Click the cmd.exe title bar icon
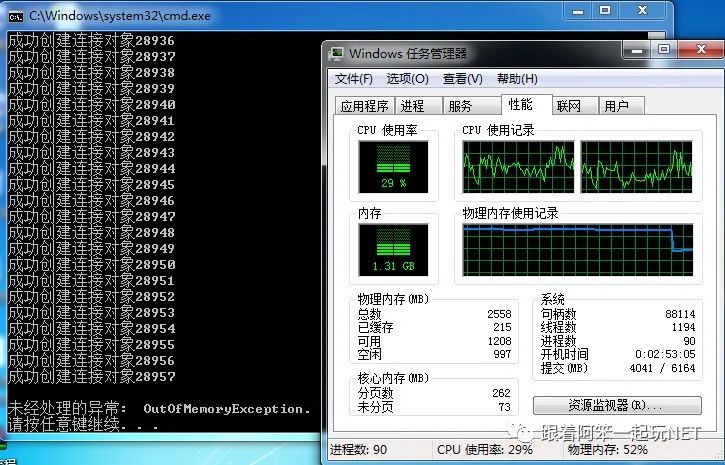Screen dimensions: 725x465 [x=15, y=17]
